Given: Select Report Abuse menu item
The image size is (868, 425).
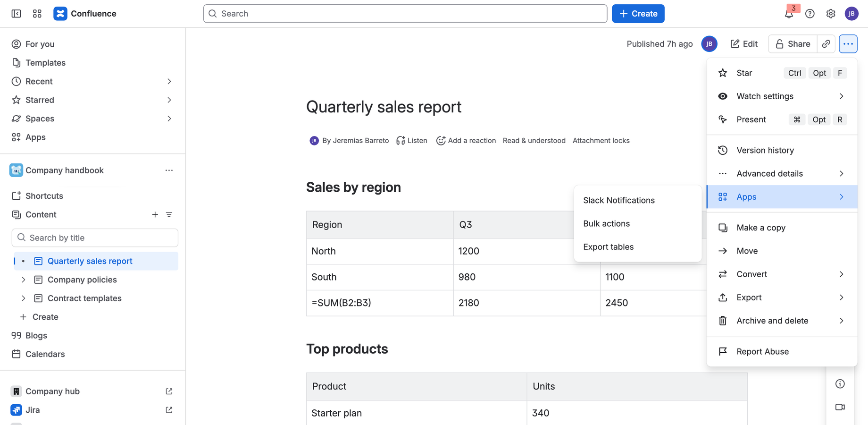Looking at the screenshot, I should point(782,351).
